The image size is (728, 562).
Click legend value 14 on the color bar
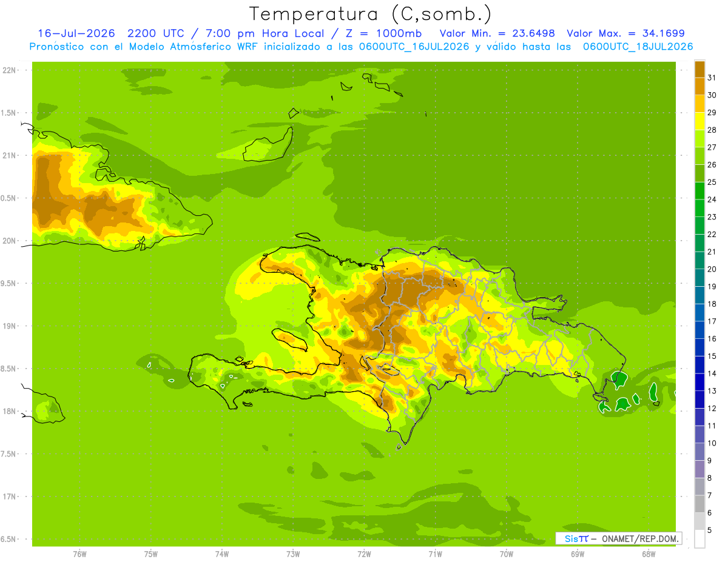click(x=712, y=373)
